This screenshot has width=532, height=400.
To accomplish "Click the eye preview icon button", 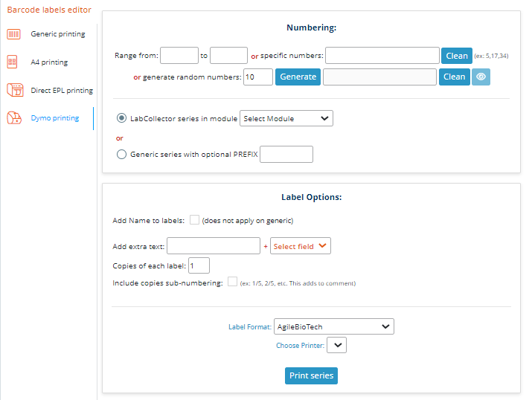I will [x=481, y=77].
